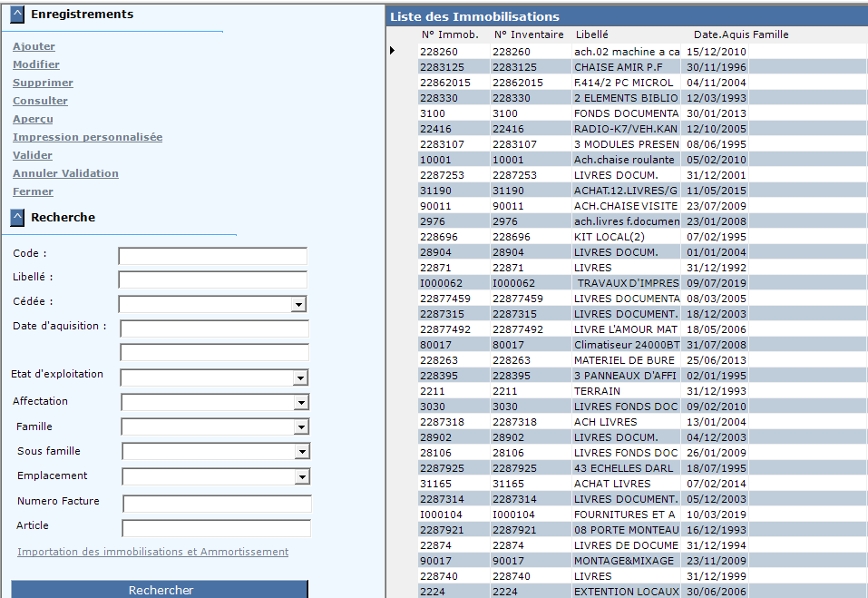
Task: Click into the Code input field
Action: tap(212, 256)
